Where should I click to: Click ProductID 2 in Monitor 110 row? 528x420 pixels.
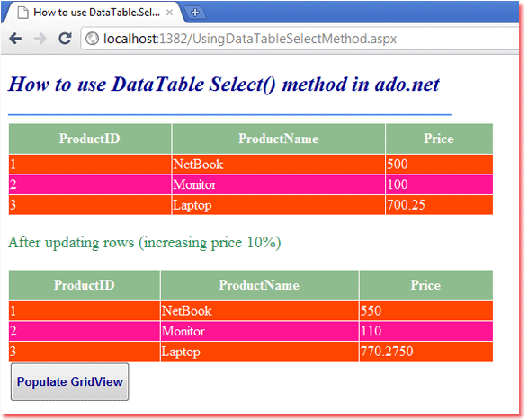[x=85, y=331]
